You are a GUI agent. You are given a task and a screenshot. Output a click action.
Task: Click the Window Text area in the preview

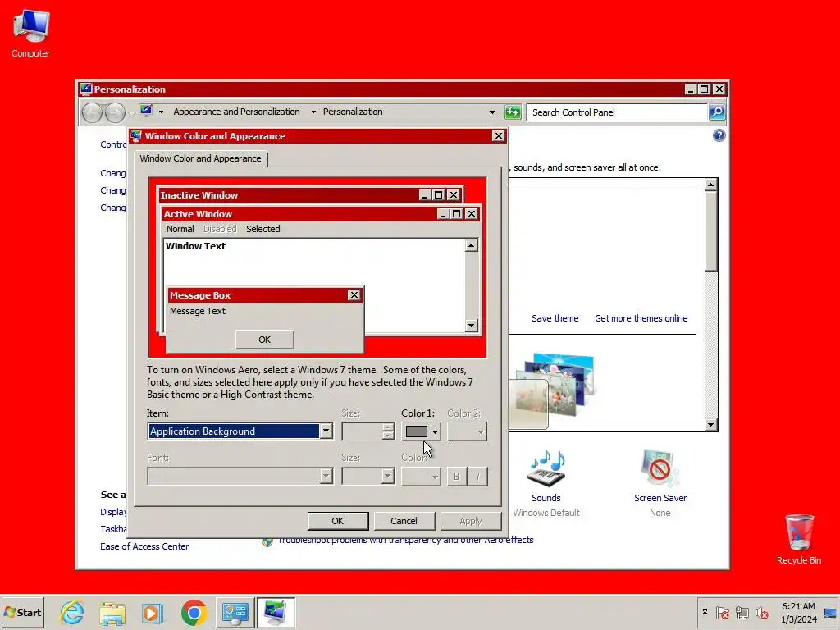195,246
